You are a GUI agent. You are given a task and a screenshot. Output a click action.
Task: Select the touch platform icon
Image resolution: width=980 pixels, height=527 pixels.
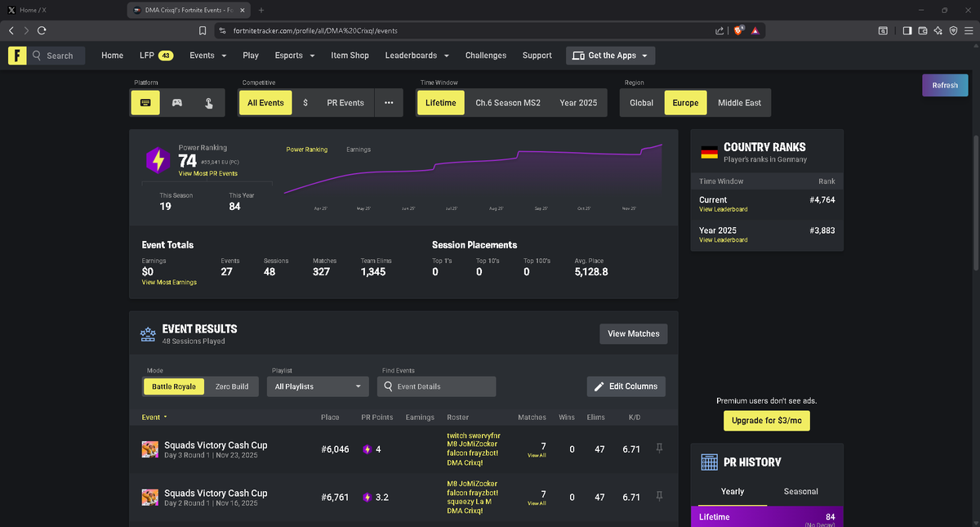click(209, 103)
